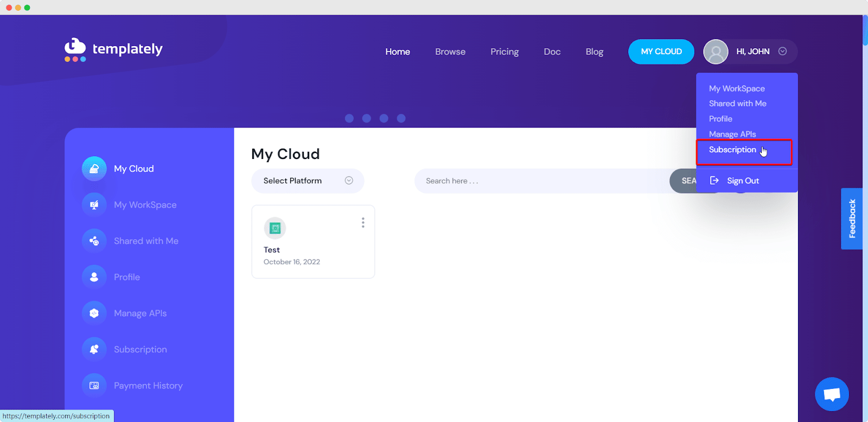Click the Shared with Me sidebar label
868x422 pixels.
tap(146, 241)
